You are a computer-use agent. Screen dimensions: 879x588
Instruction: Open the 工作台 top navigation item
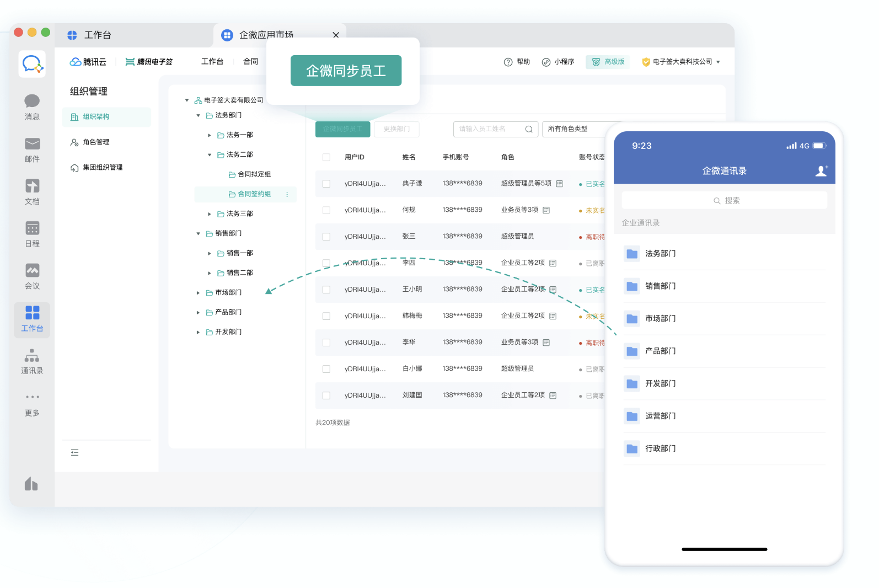[x=212, y=62]
